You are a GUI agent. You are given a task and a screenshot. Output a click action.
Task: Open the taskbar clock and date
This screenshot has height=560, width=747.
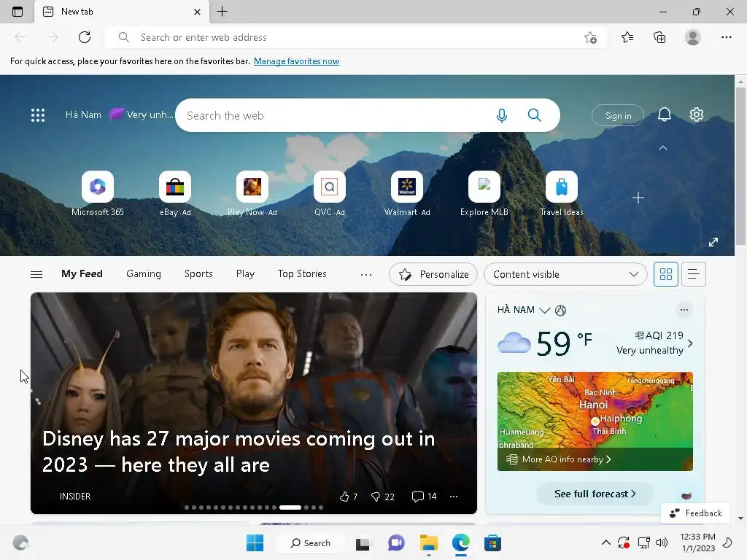697,542
